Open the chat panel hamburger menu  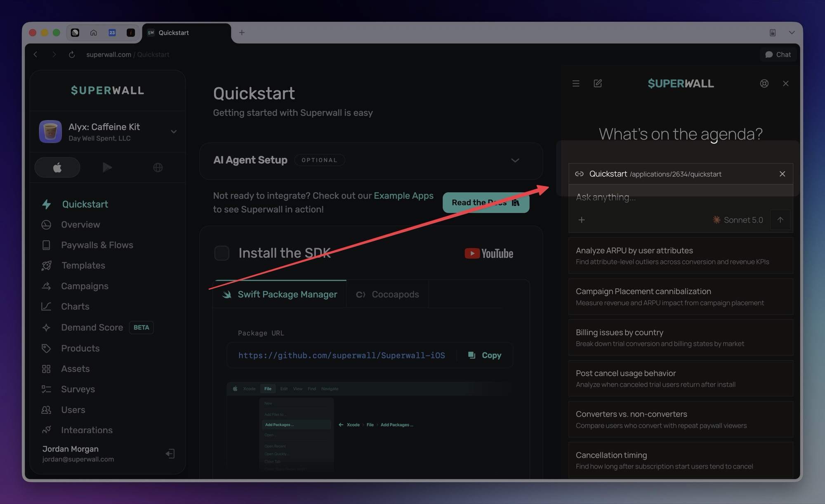click(576, 84)
